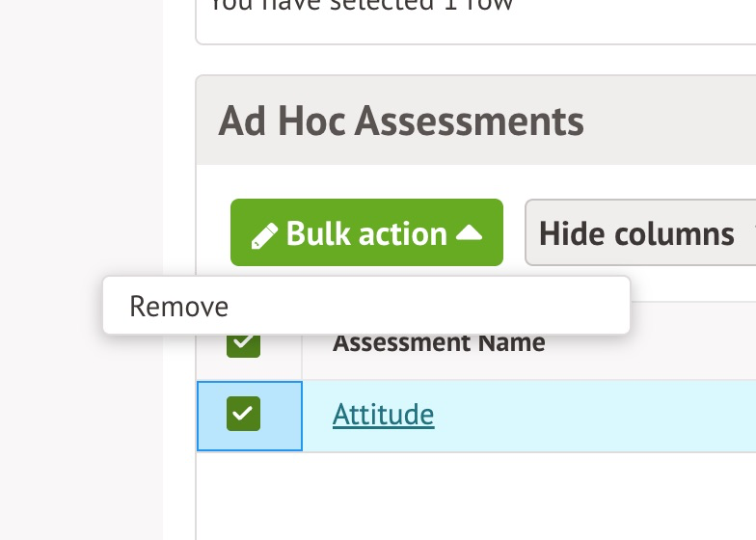Click the pencil icon on Bulk action
The width and height of the screenshot is (756, 540).
264,234
